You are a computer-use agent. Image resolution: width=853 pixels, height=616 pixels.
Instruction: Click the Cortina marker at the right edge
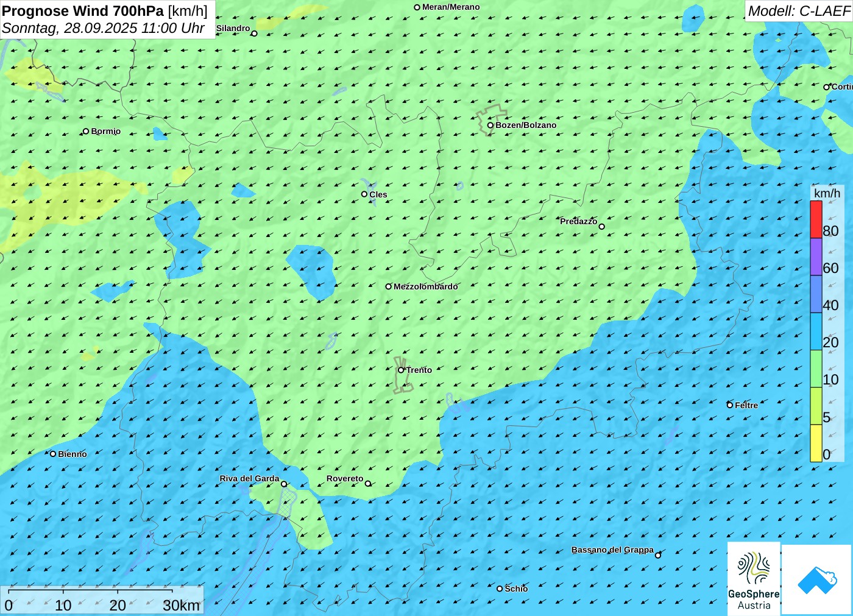tap(826, 87)
